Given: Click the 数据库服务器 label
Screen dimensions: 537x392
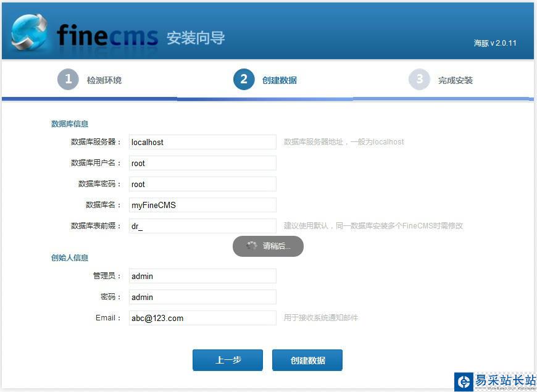Looking at the screenshot, I should [x=96, y=142].
